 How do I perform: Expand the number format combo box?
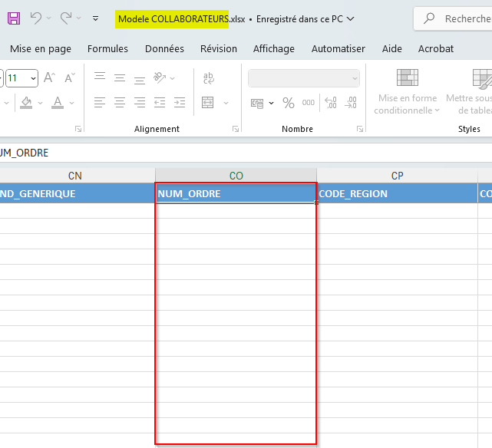[x=355, y=77]
